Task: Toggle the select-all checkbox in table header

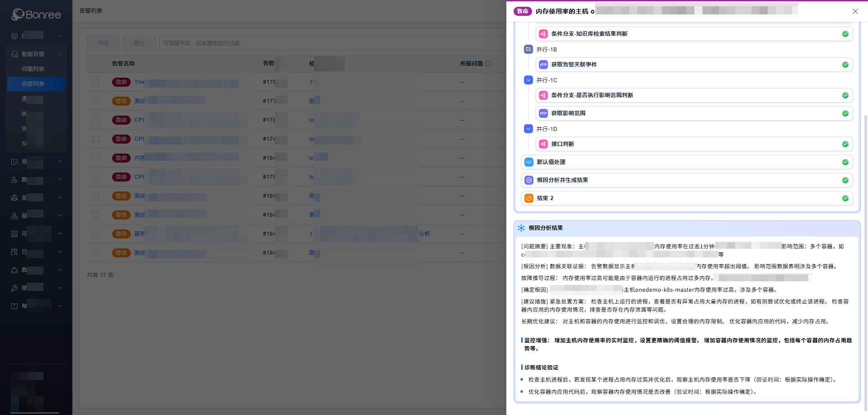Action: [x=96, y=64]
